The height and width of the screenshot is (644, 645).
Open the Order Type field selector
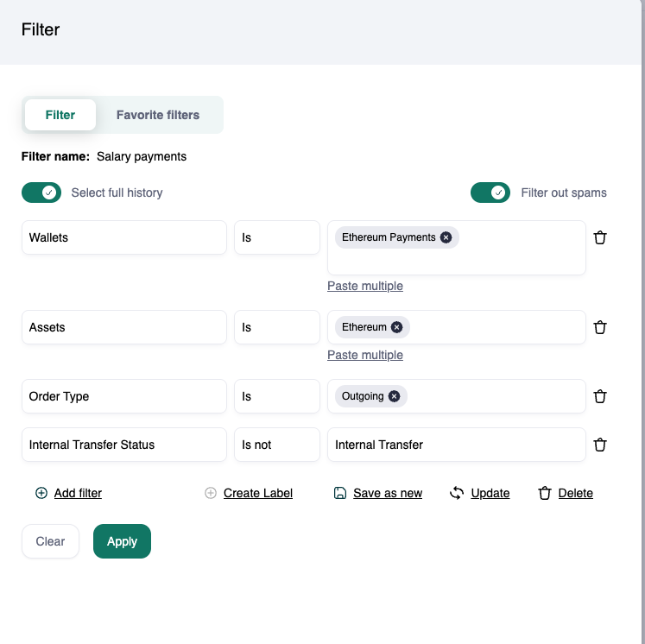click(x=123, y=396)
